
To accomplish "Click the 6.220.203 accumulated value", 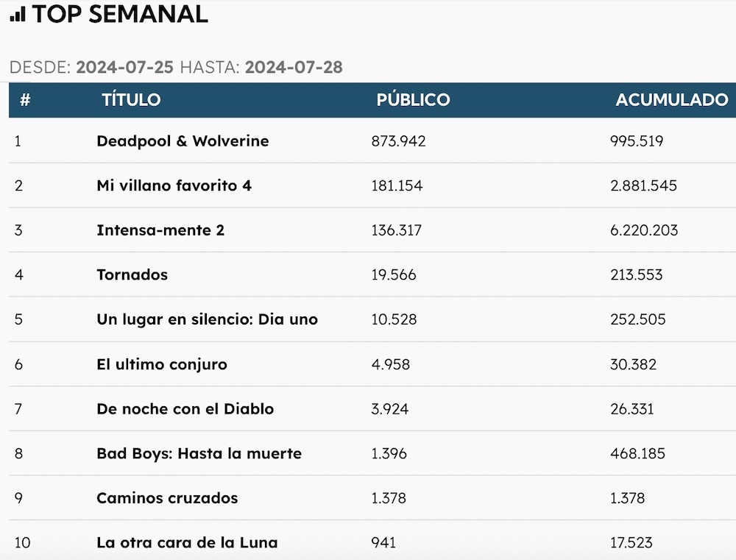I will [x=644, y=230].
